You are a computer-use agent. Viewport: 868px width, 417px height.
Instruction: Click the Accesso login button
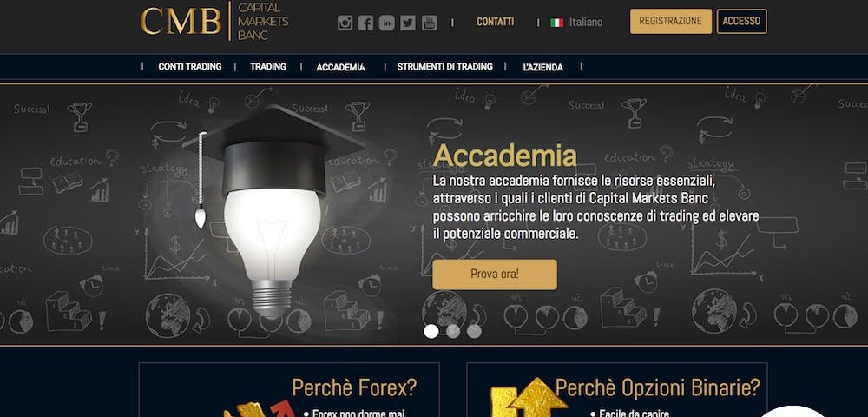point(742,21)
